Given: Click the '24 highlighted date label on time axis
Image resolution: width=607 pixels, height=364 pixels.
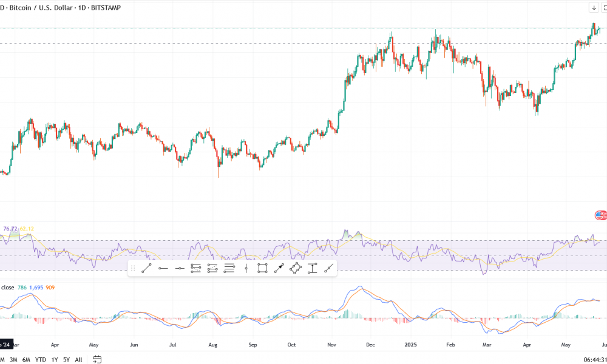Looking at the screenshot, I should tap(6, 344).
